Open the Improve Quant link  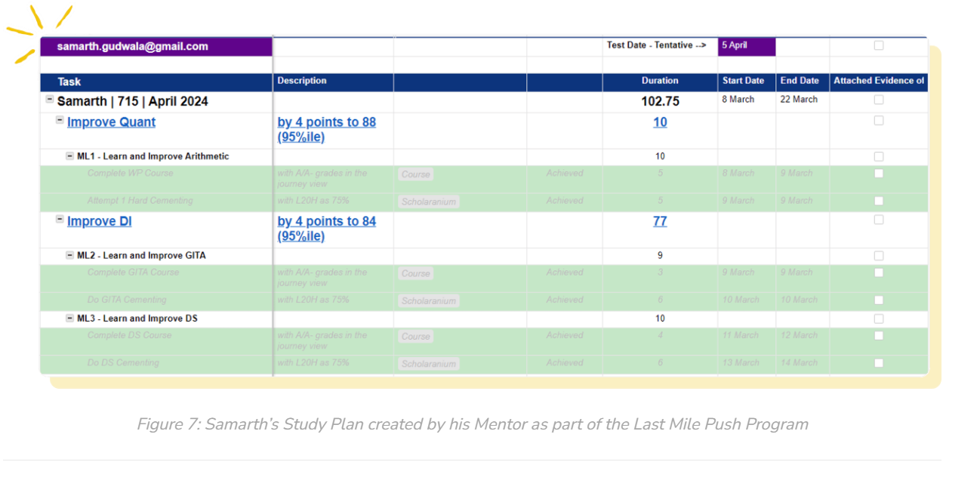111,122
